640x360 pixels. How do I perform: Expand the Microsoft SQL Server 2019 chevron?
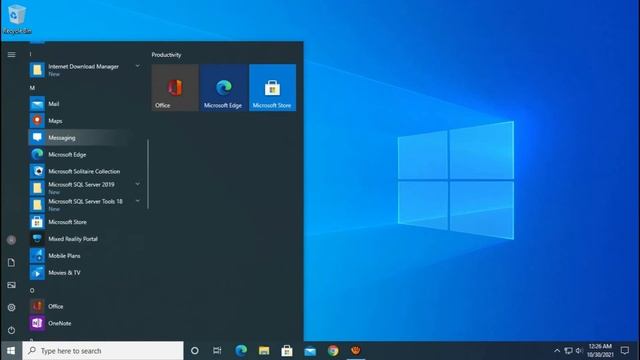138,184
